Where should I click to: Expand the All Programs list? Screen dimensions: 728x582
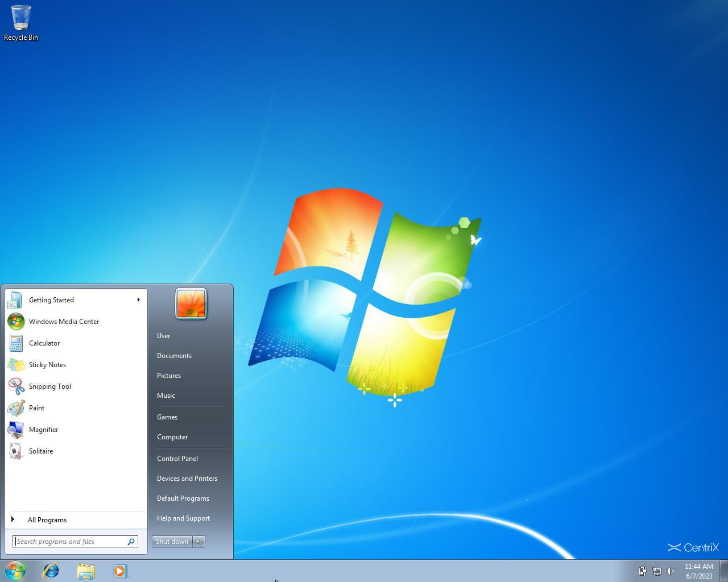47,519
